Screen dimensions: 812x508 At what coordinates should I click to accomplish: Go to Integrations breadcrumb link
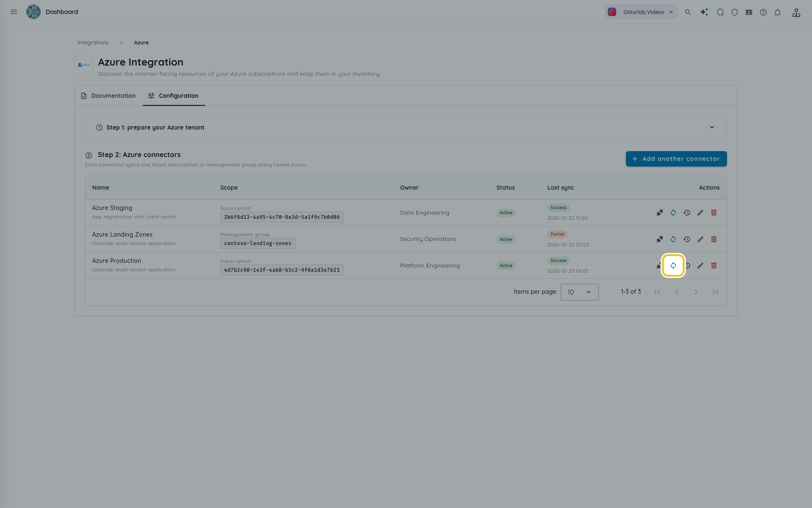tap(93, 43)
